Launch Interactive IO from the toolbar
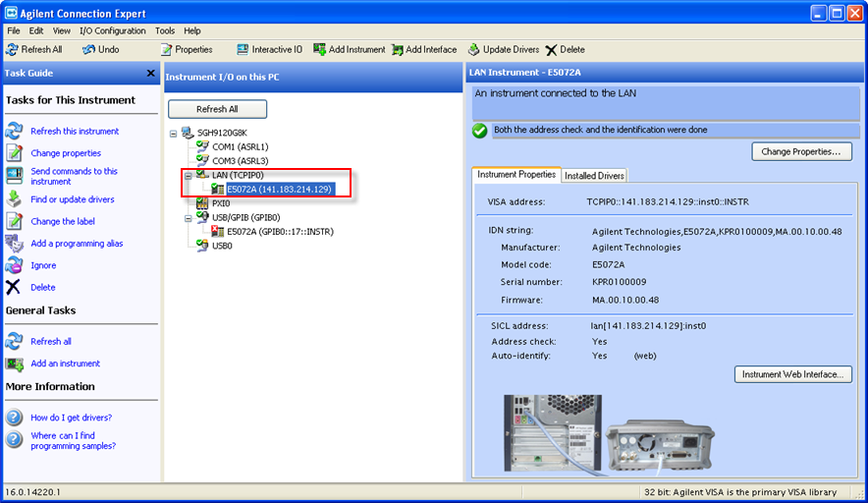The height and width of the screenshot is (503, 868). [x=269, y=50]
